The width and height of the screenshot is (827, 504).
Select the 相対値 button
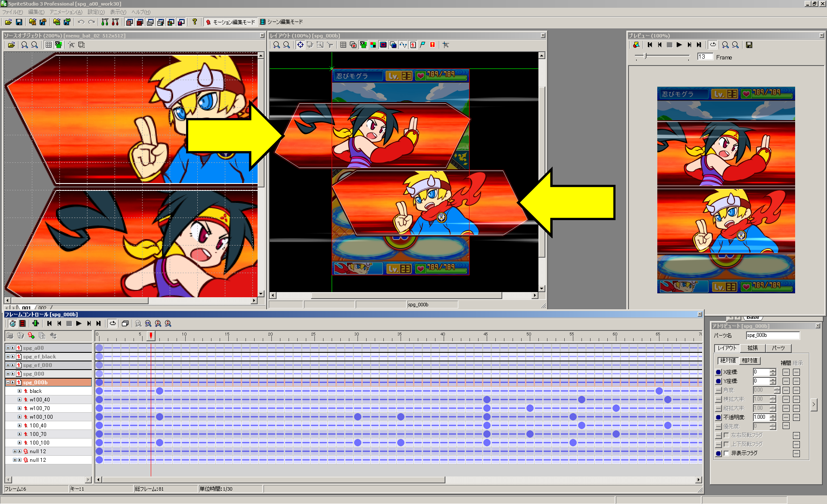(x=750, y=361)
